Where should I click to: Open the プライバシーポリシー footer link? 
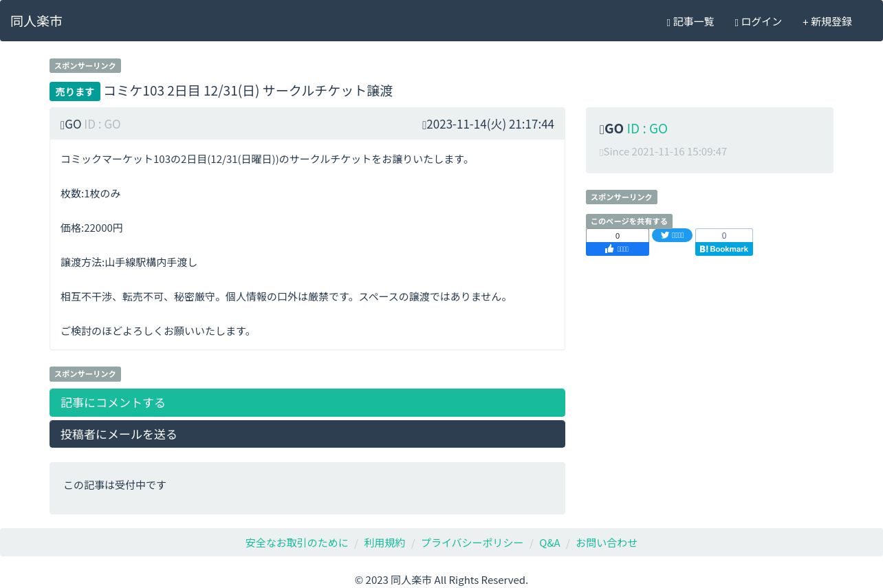tap(472, 543)
